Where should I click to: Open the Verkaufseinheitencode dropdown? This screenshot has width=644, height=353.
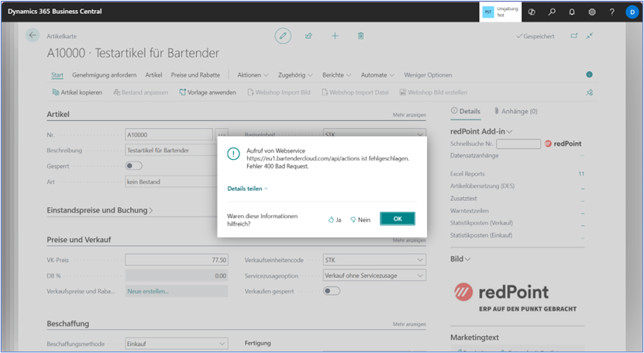tap(420, 260)
